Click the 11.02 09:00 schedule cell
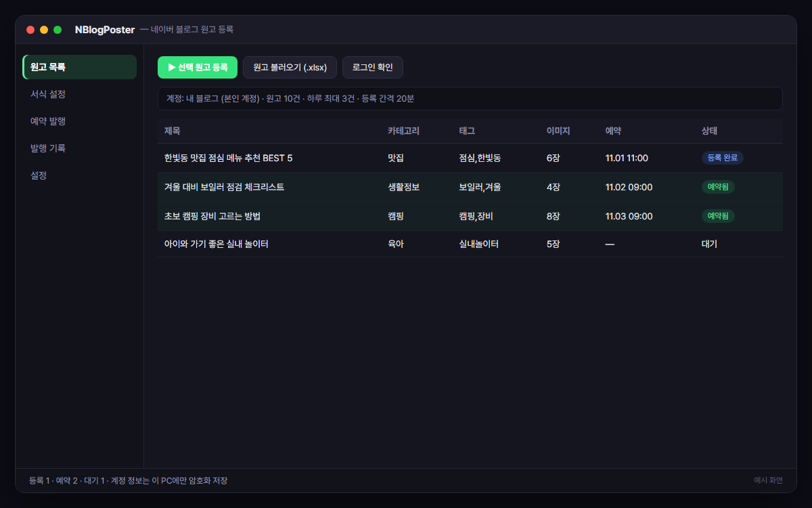This screenshot has height=508, width=812. tap(629, 187)
